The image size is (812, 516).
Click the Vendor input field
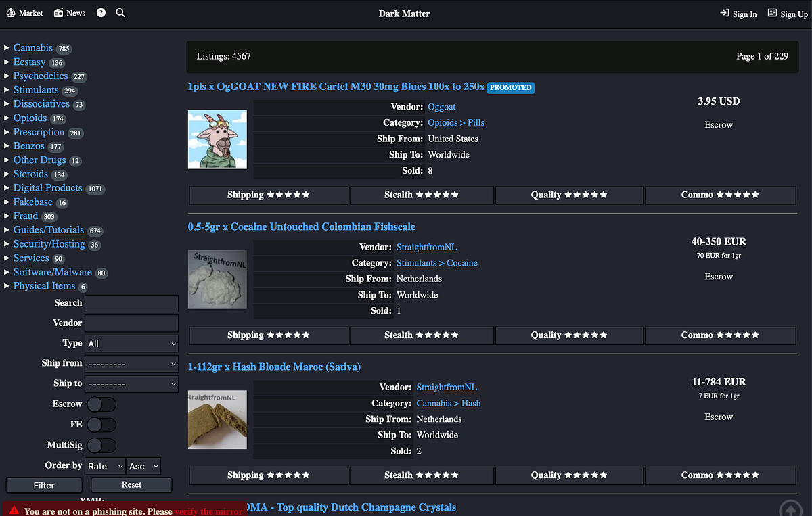coord(132,323)
